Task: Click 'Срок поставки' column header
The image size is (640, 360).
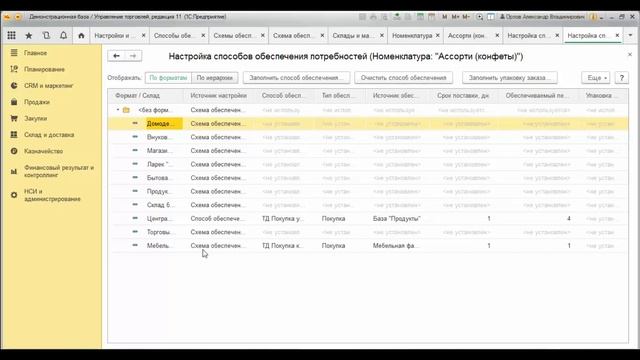Action: 463,96
